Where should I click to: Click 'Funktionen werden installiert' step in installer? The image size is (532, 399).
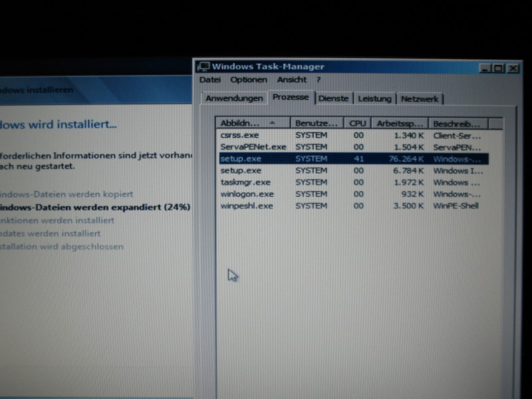57,220
